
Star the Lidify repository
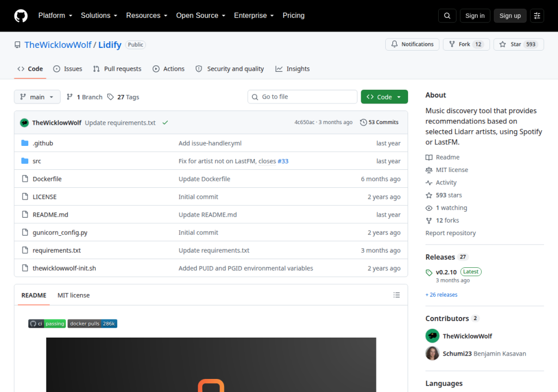(519, 44)
